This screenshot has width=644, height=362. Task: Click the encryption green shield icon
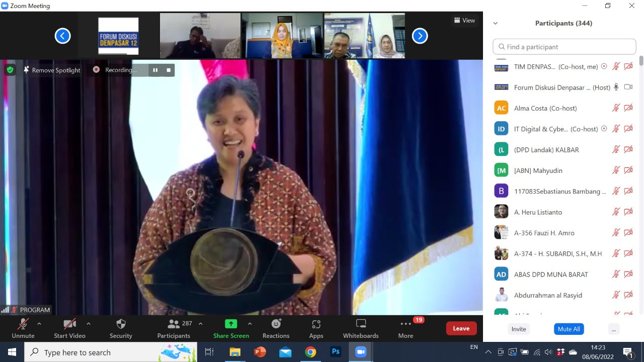[x=10, y=70]
